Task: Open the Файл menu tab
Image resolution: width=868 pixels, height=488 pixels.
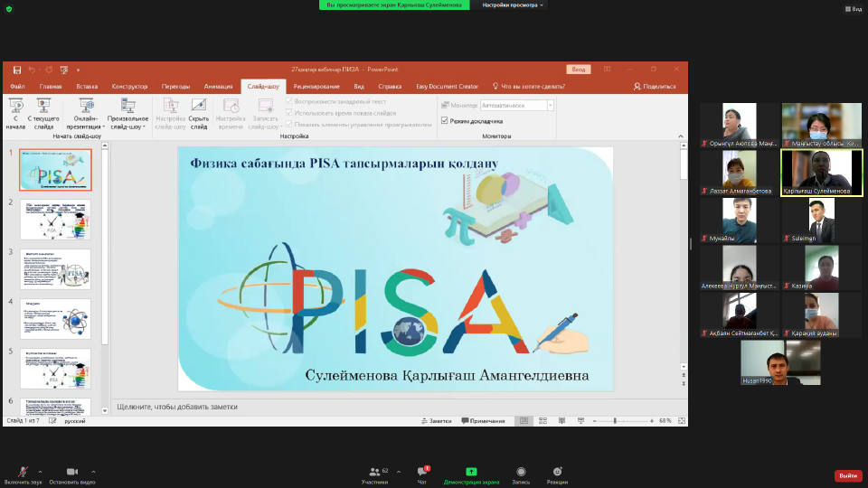Action: pyautogui.click(x=17, y=87)
